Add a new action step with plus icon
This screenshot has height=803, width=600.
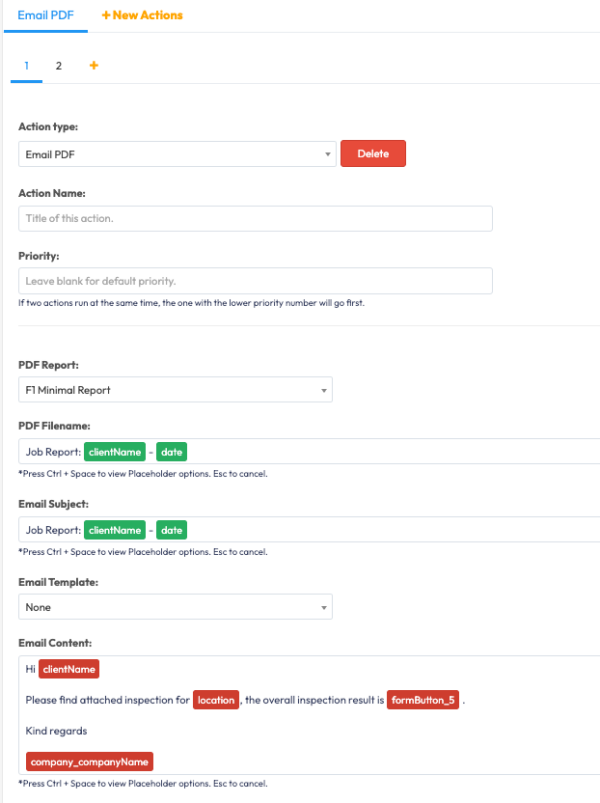(x=94, y=66)
